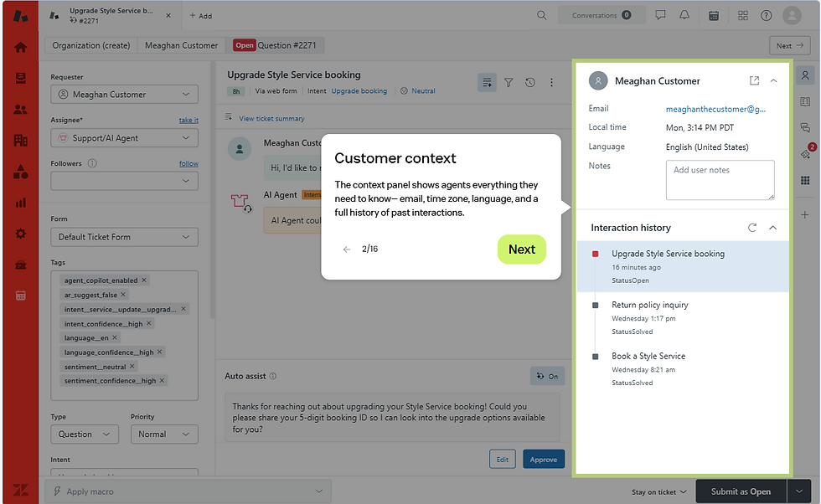Screen dimensions: 821x504
Task: Open ticket events history clock icon
Action: (529, 82)
